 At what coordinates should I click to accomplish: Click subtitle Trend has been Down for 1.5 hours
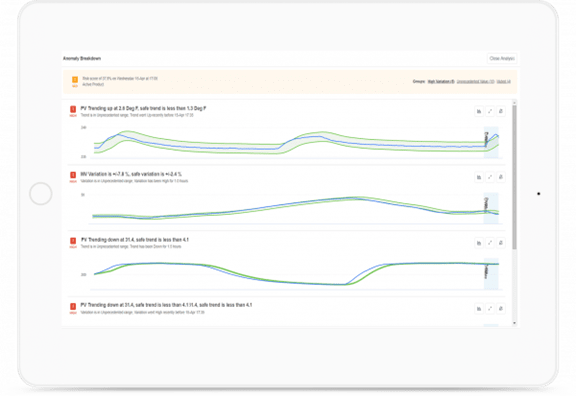click(131, 246)
